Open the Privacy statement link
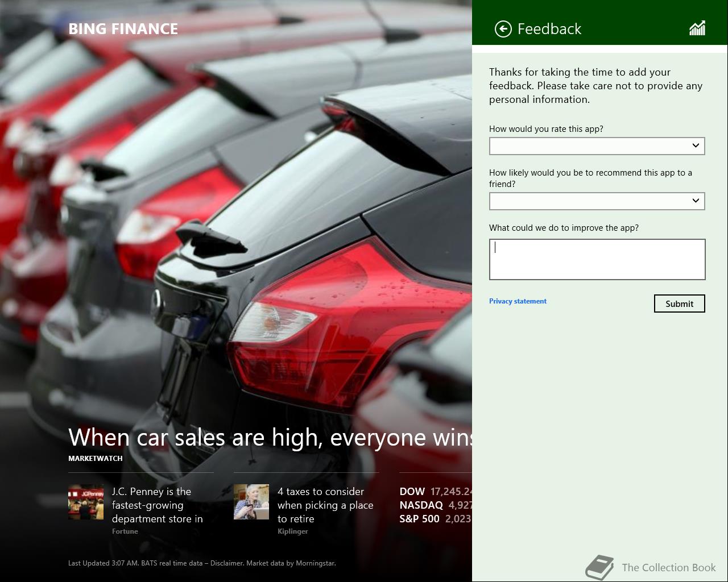 click(518, 301)
